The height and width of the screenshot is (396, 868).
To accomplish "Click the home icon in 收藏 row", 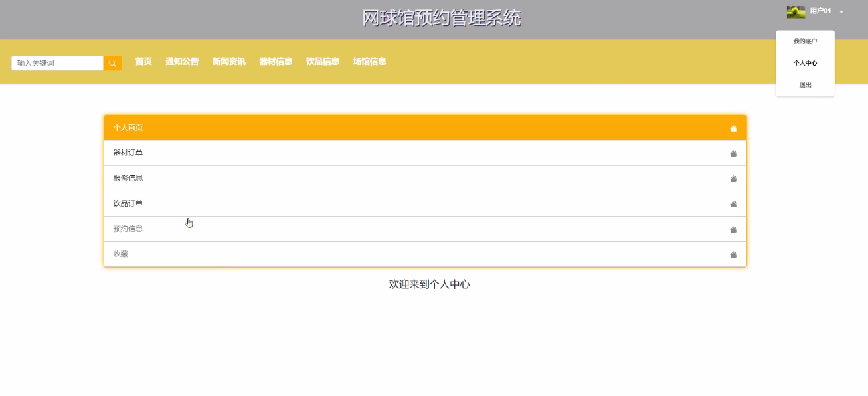I will [733, 254].
